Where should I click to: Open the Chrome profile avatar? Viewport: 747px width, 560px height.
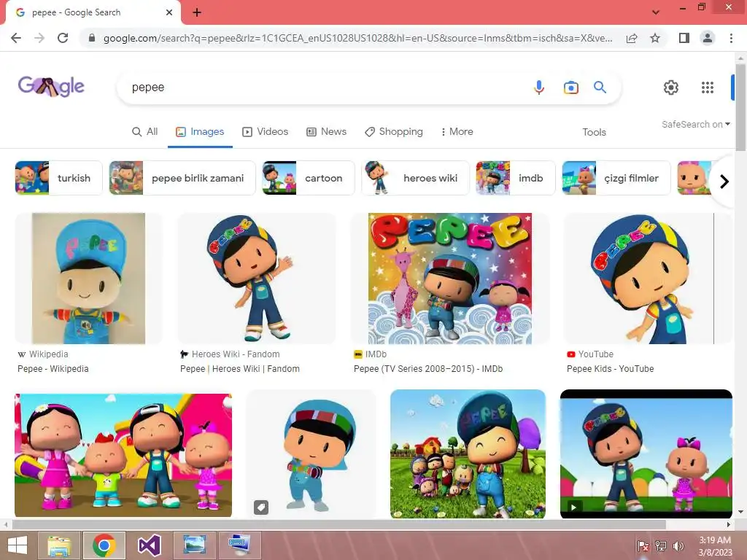pyautogui.click(x=708, y=38)
